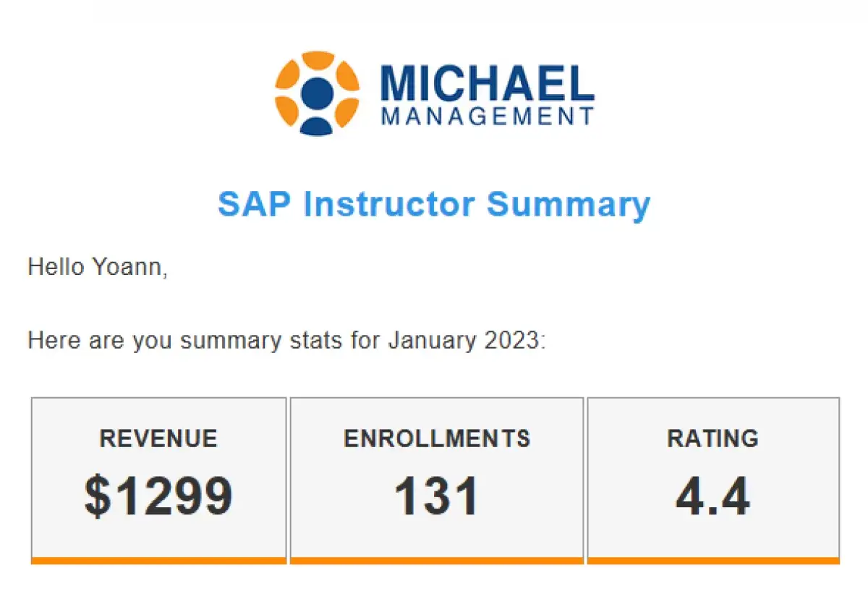Select the summary stats for January 2023 sentence
Screen dimensions: 868x594
click(x=286, y=339)
